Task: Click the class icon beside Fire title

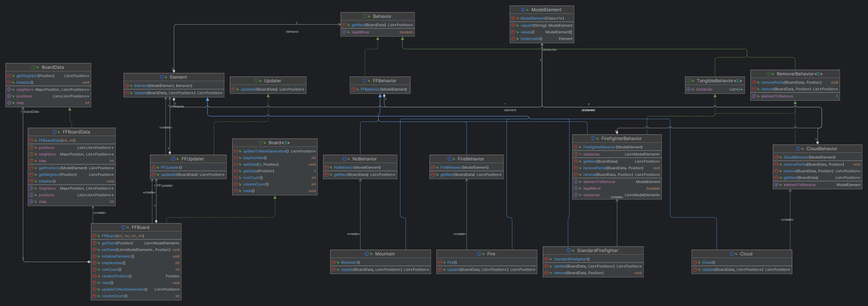Action: coord(479,254)
